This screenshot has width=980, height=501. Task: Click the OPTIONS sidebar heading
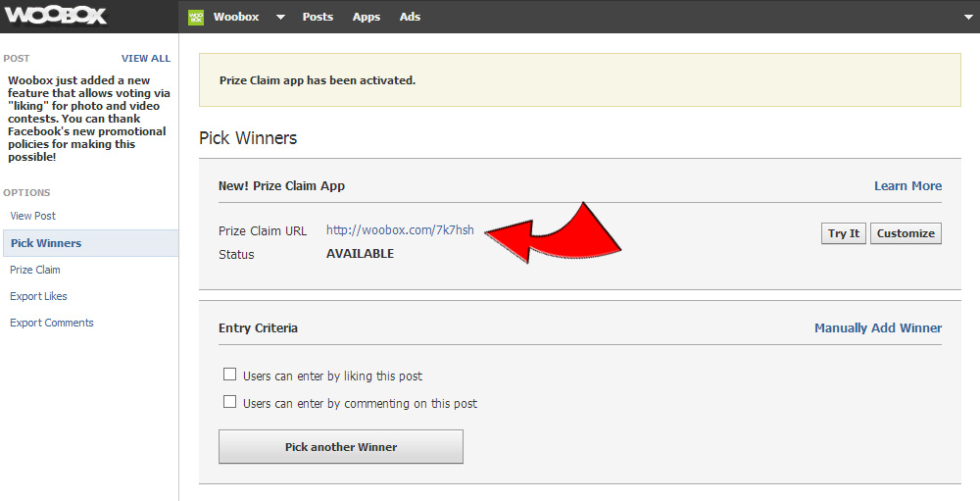coord(26,192)
